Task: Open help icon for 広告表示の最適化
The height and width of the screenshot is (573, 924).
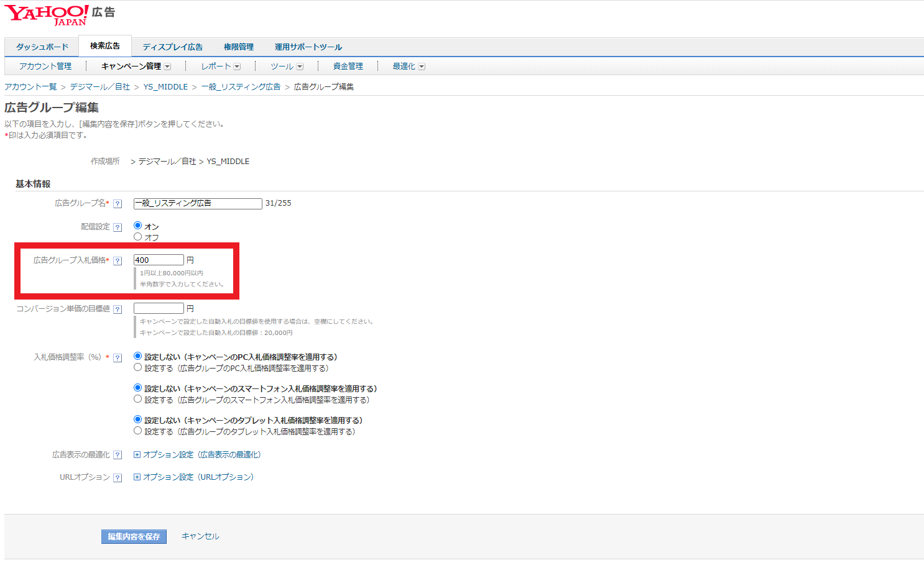Action: pos(118,456)
